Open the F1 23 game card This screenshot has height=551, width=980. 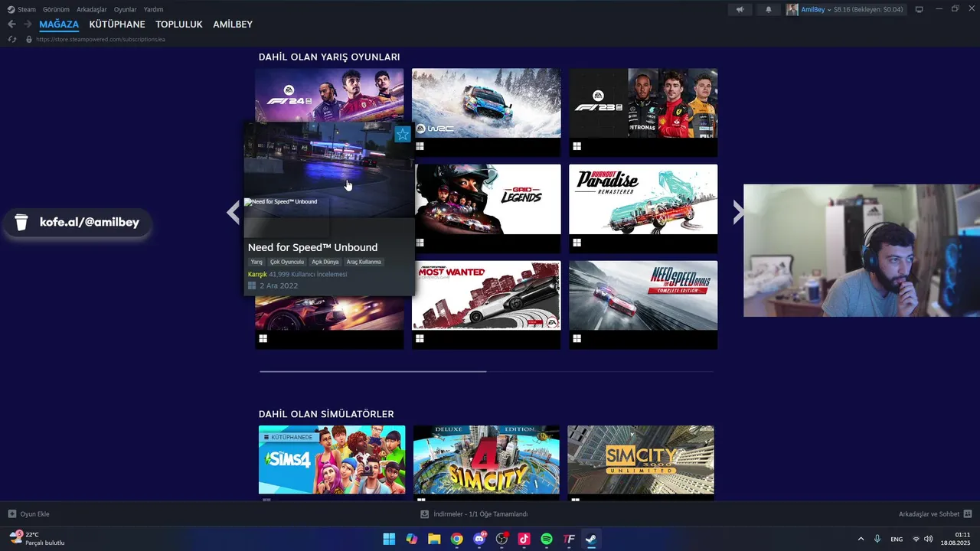tap(643, 103)
